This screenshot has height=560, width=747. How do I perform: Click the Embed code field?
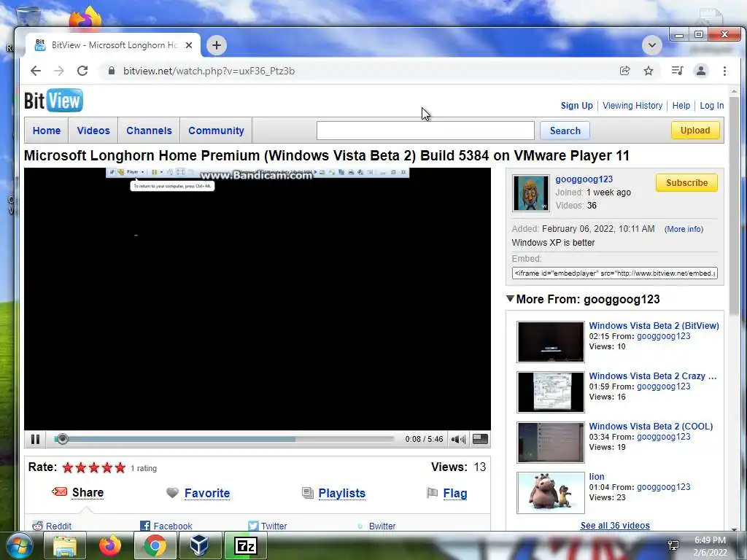614,273
